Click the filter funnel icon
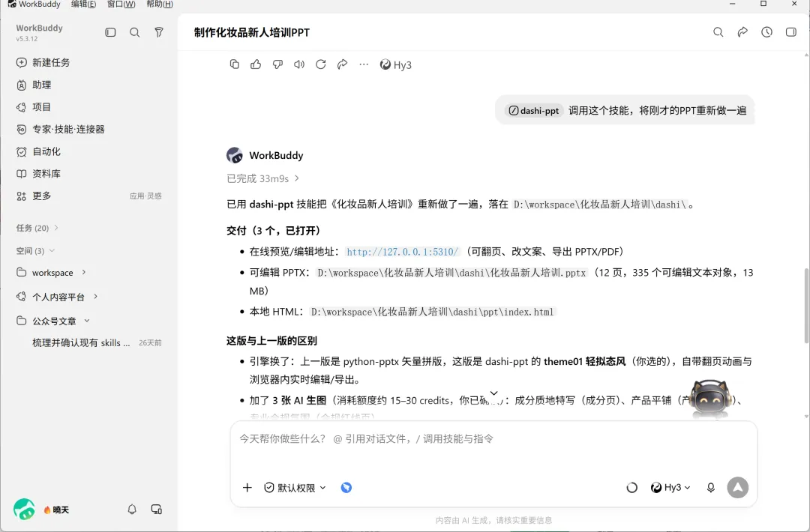The image size is (810, 532). tap(159, 32)
